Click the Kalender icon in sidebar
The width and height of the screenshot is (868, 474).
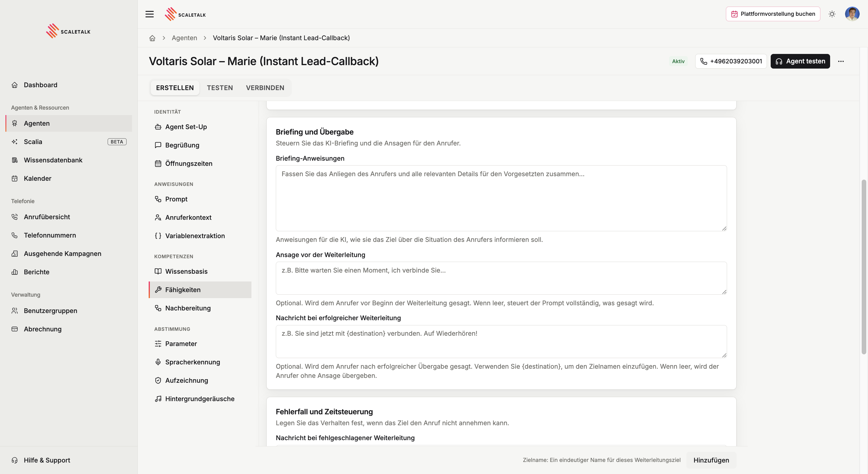(x=14, y=178)
